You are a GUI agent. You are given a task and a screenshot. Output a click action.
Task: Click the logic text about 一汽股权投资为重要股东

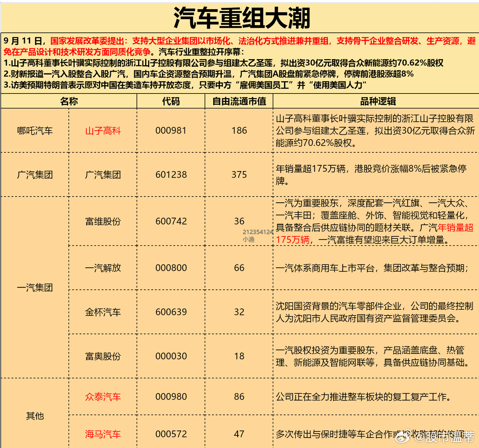tap(373, 356)
